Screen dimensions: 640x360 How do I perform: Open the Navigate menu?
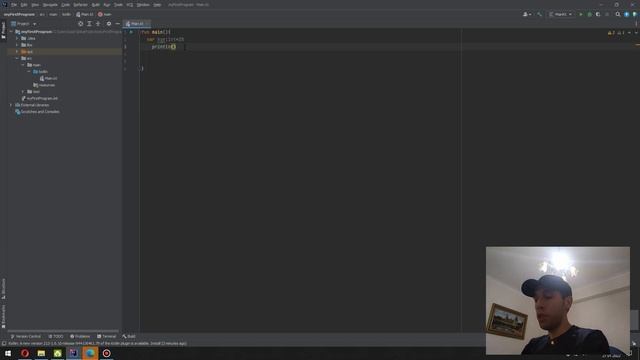(50, 4)
